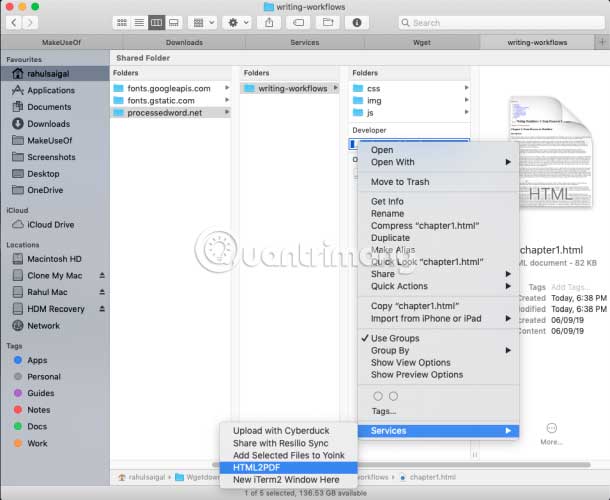The image size is (610, 500).
Task: Select the writing-workflows folder in column
Action: point(290,89)
